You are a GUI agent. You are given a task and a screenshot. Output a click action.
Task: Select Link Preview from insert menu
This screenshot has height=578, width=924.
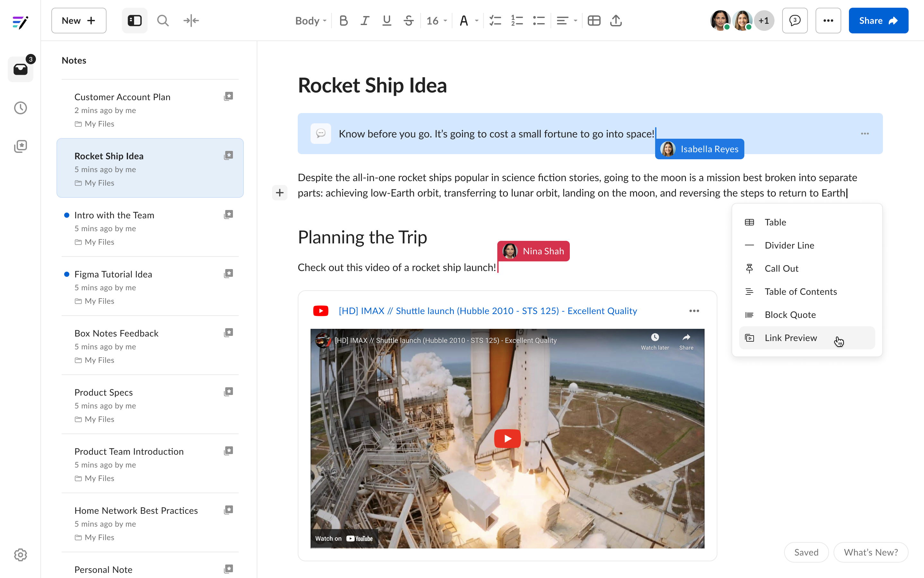807,337
